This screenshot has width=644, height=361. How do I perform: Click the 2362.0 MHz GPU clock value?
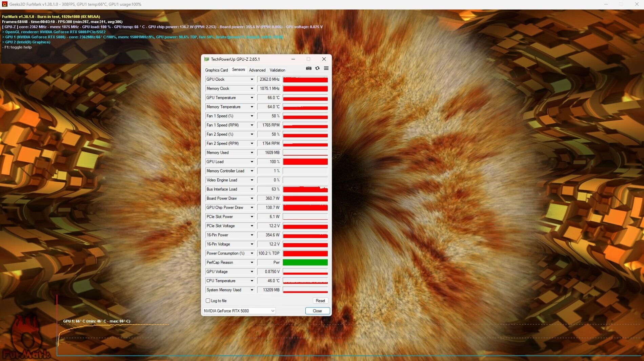tap(269, 79)
